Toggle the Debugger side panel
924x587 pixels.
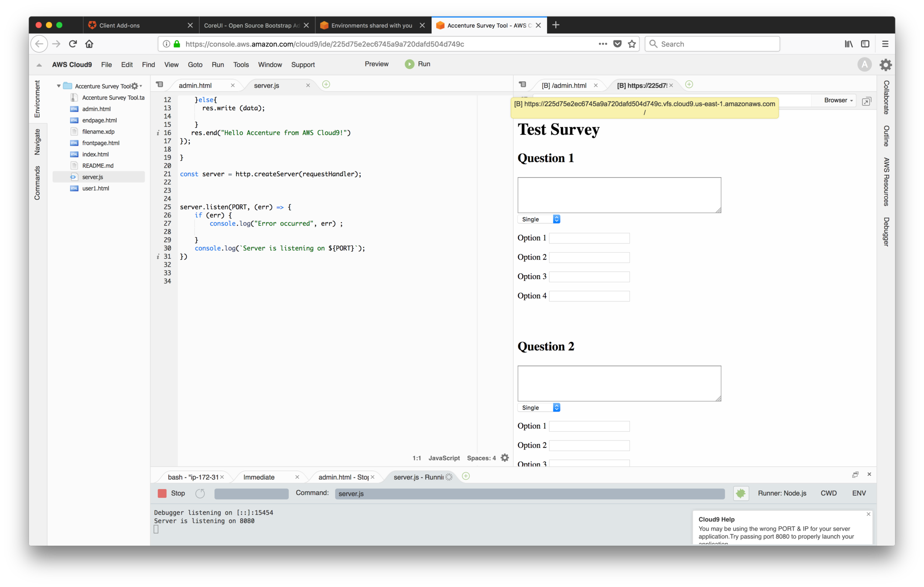886,232
